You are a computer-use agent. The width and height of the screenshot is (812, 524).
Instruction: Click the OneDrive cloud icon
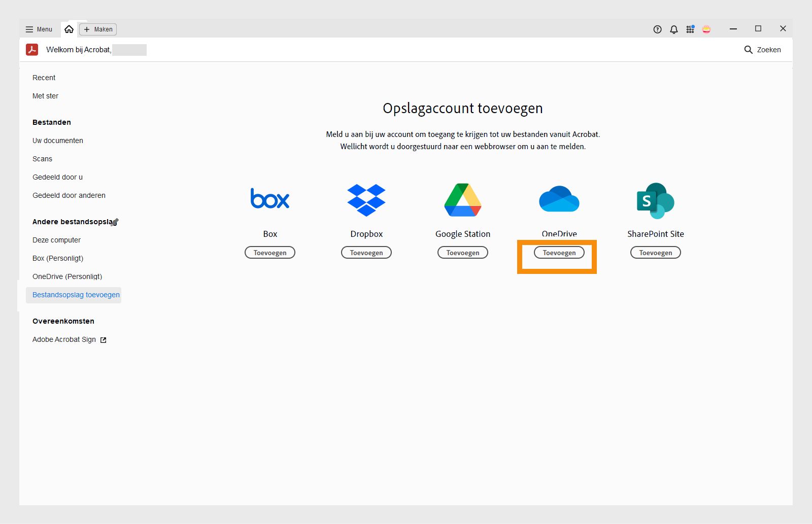tap(559, 199)
